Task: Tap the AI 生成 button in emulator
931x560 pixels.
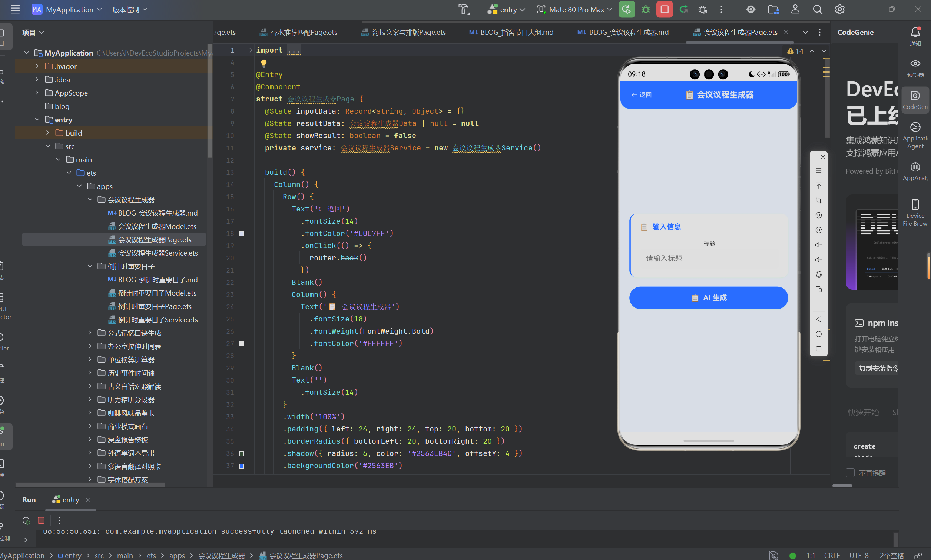Action: (x=709, y=298)
